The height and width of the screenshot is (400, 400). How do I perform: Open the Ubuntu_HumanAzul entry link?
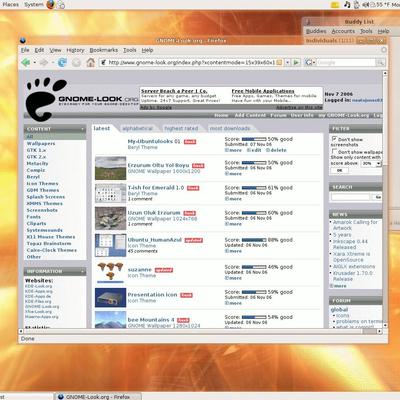155,240
